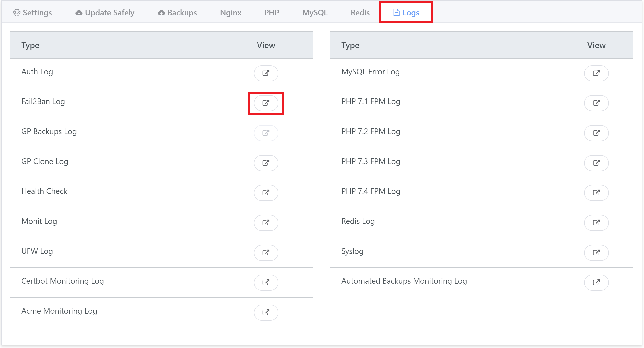The height and width of the screenshot is (348, 644).
Task: Click the Fail2Ban Log row label
Action: (x=43, y=102)
